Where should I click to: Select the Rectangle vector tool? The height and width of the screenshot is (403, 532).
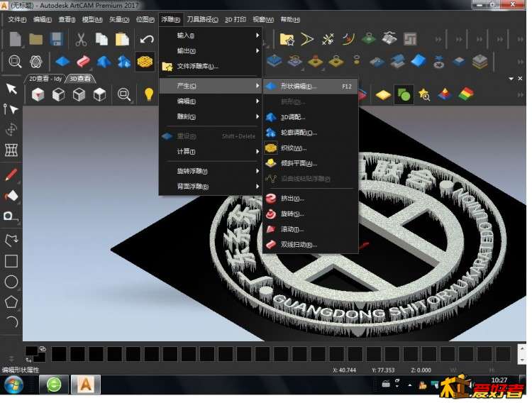tap(11, 261)
